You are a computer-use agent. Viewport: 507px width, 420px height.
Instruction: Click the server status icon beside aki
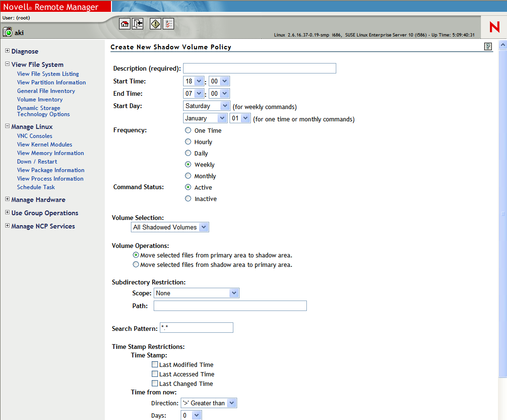point(8,32)
